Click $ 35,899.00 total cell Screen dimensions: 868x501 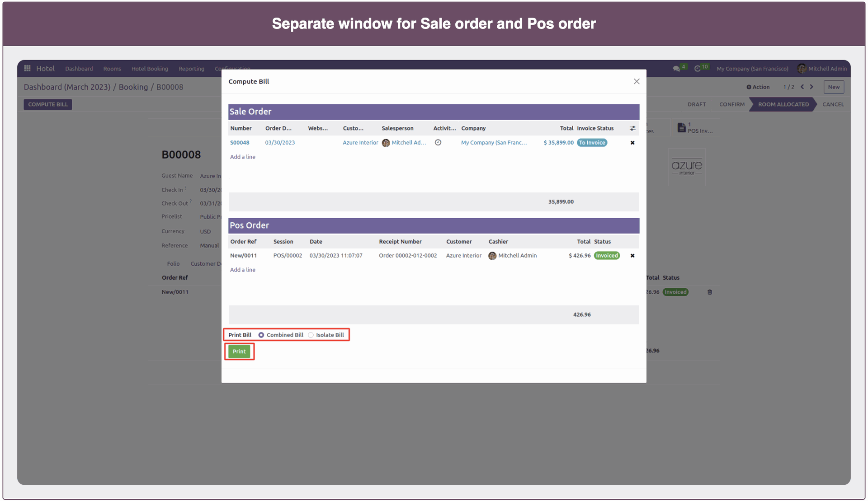point(558,143)
